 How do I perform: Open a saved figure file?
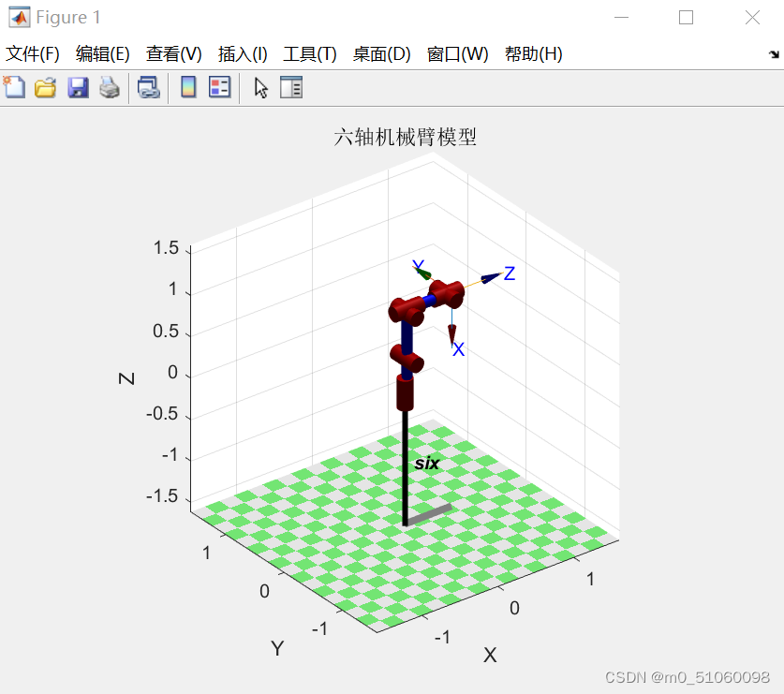(x=45, y=87)
